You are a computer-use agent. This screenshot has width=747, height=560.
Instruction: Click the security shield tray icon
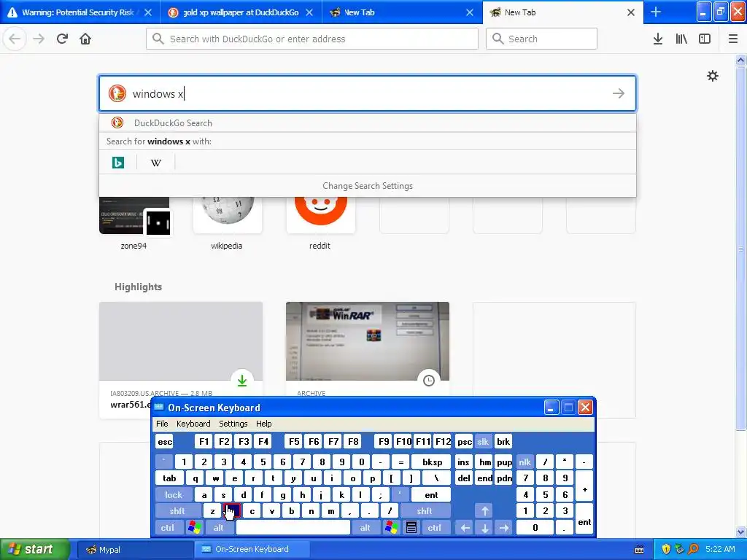coord(666,549)
